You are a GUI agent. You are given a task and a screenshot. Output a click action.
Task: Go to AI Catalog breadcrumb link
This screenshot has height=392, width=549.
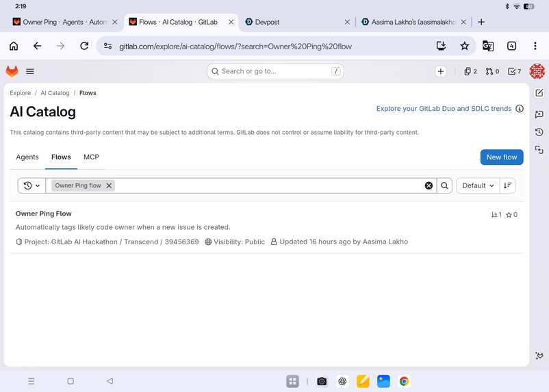pyautogui.click(x=55, y=93)
